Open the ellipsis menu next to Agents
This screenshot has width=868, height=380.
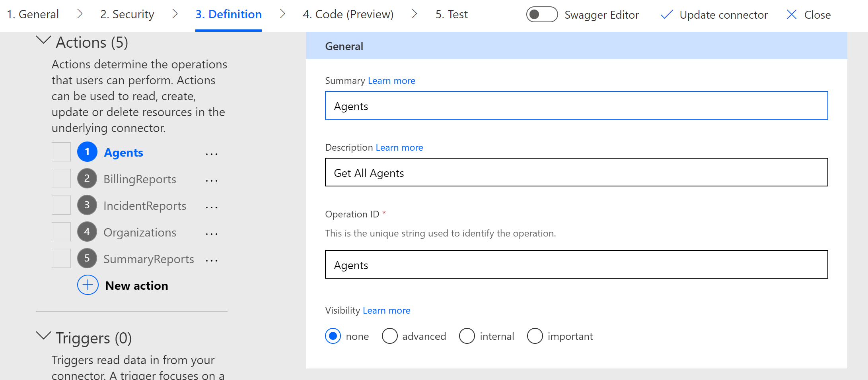(212, 154)
